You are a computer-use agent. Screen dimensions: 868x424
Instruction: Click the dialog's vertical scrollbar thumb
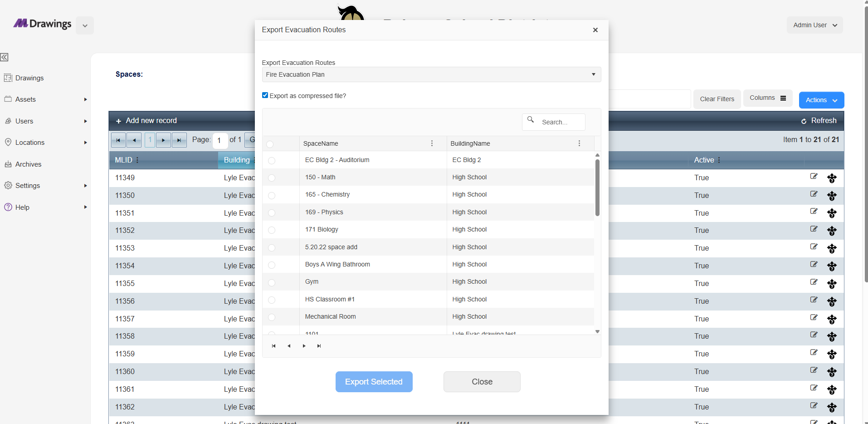point(597,187)
